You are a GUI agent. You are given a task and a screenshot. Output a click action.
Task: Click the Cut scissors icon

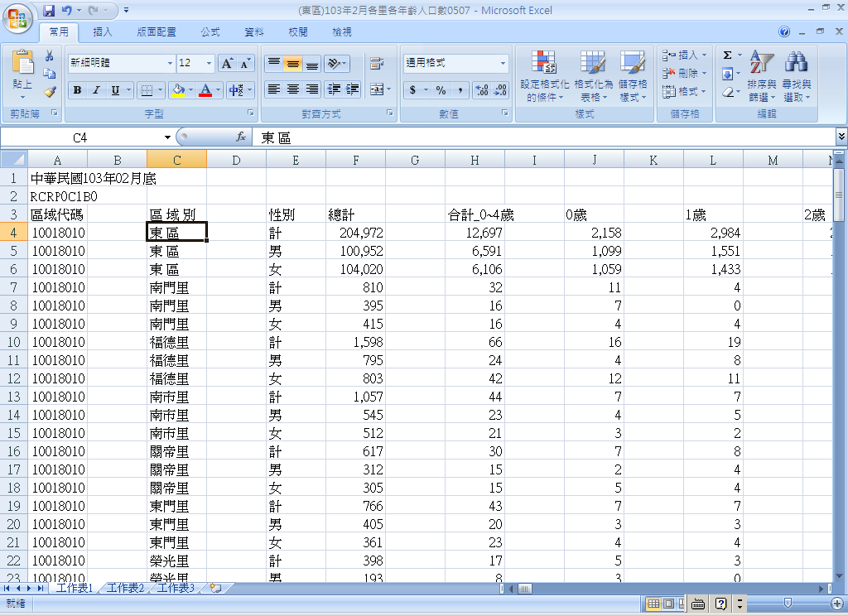[x=50, y=56]
